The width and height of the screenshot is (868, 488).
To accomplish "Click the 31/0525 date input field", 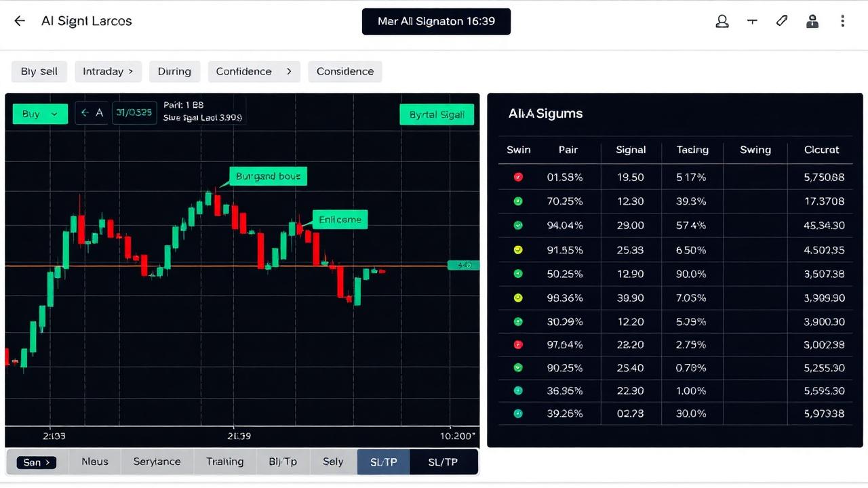I will click(134, 113).
